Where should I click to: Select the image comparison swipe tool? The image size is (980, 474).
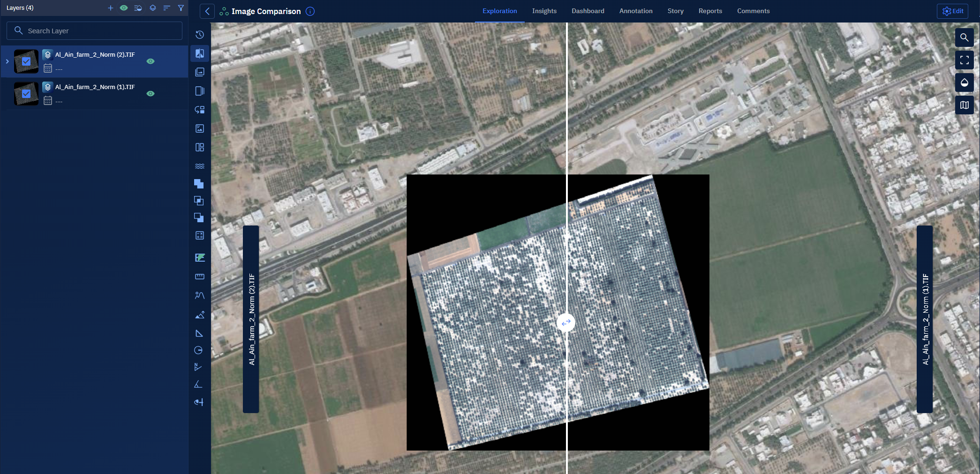coord(199,53)
